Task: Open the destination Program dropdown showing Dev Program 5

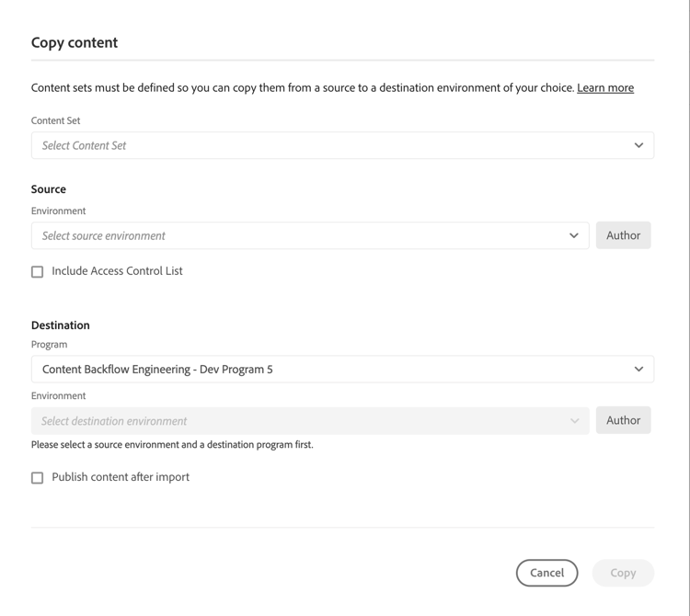Action: click(x=342, y=370)
